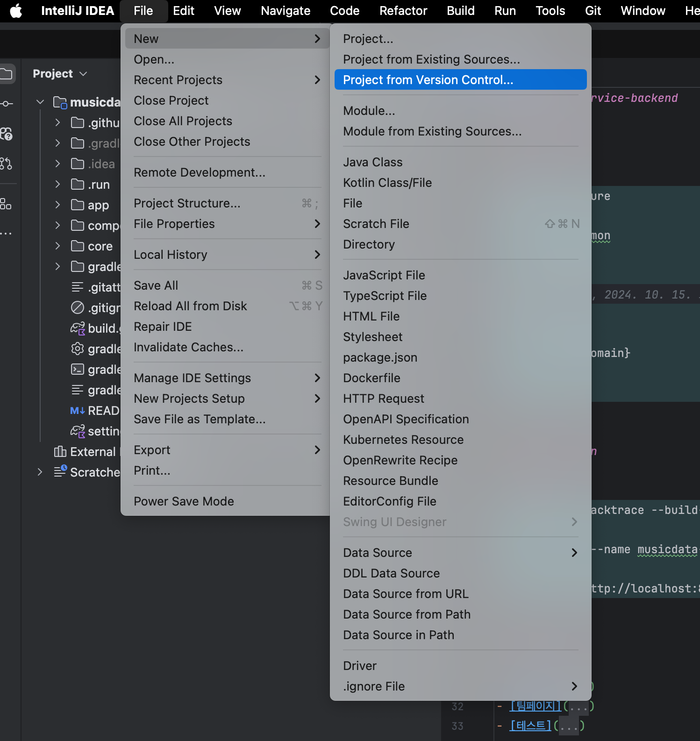Click the musicdata project module icon
This screenshot has height=741, width=700.
click(60, 102)
